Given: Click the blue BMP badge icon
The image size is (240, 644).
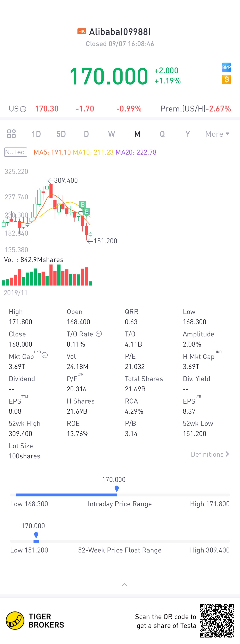Looking at the screenshot, I should pos(227,67).
